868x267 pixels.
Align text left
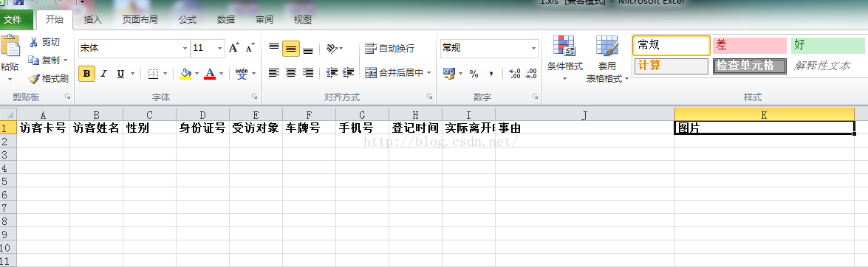click(x=274, y=72)
